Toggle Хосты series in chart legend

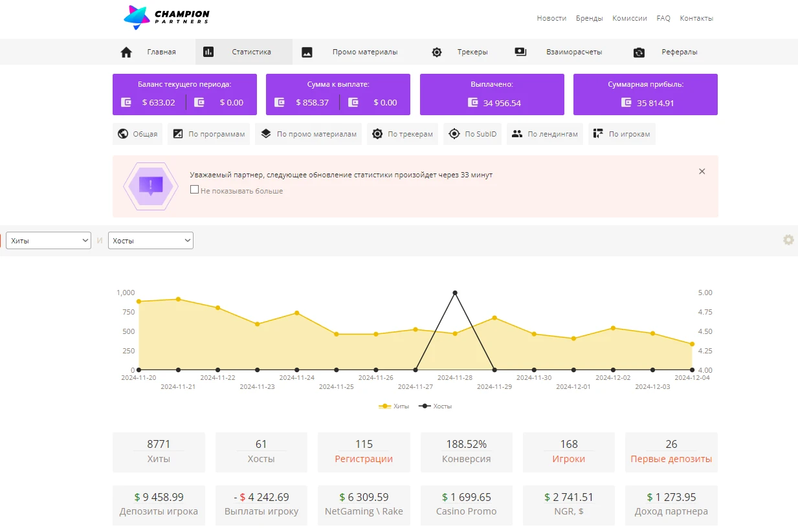[x=436, y=406]
